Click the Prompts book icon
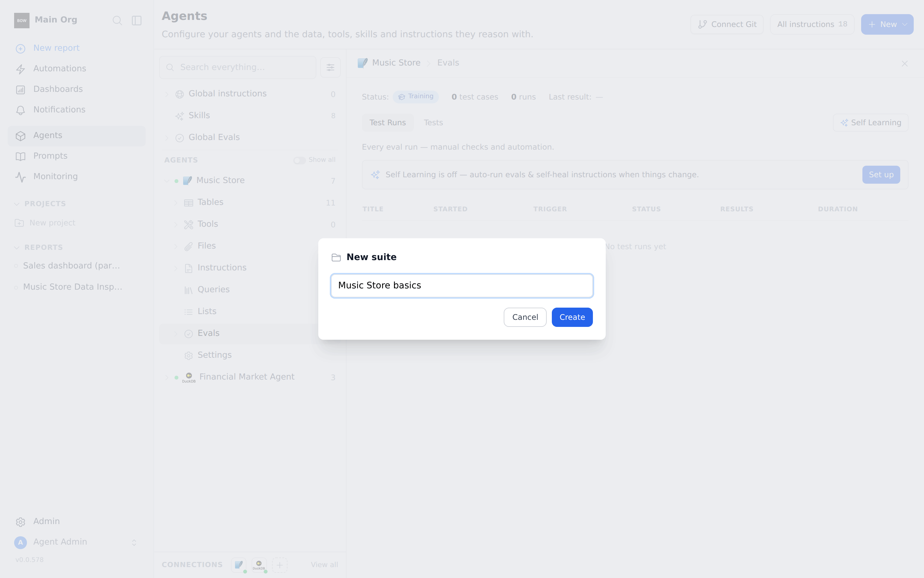924x578 pixels. [x=21, y=156]
